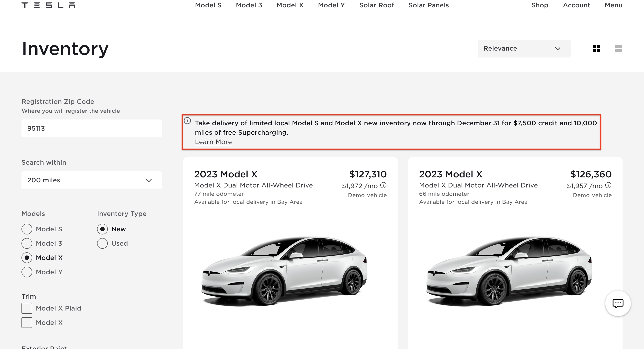This screenshot has height=349, width=644.
Task: Open Model Y in top navigation
Action: pyautogui.click(x=331, y=5)
